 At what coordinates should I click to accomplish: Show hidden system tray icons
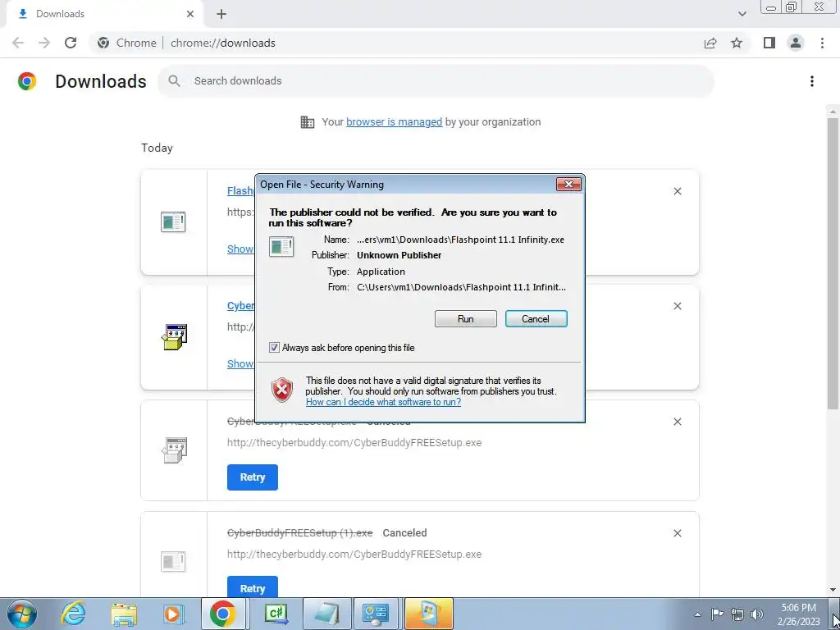coord(697,614)
